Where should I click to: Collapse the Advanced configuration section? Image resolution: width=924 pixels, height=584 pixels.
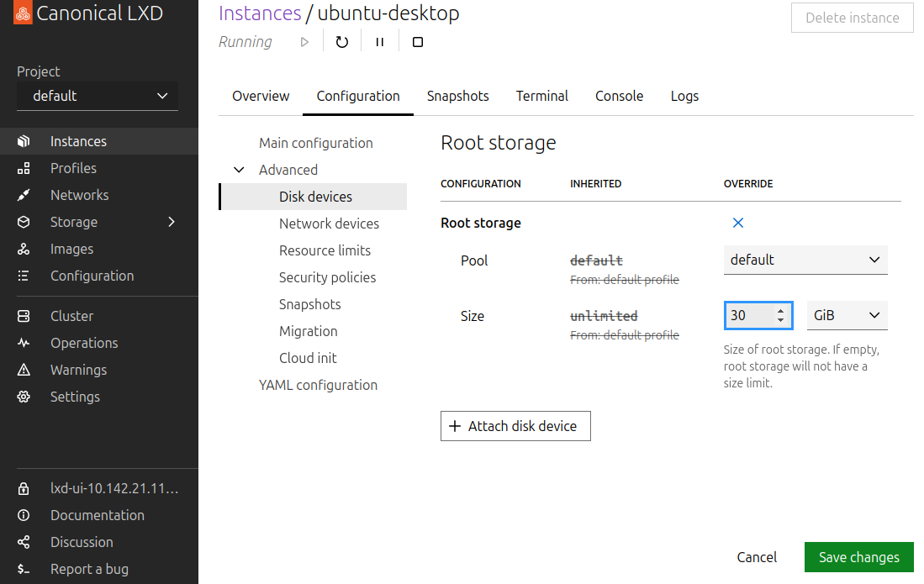240,170
